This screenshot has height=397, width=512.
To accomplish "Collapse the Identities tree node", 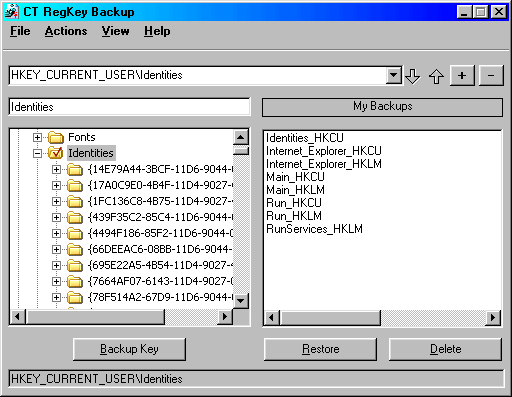I will click(37, 153).
